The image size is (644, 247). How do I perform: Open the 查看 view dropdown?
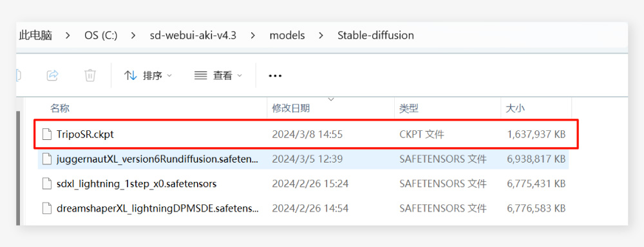(x=218, y=75)
